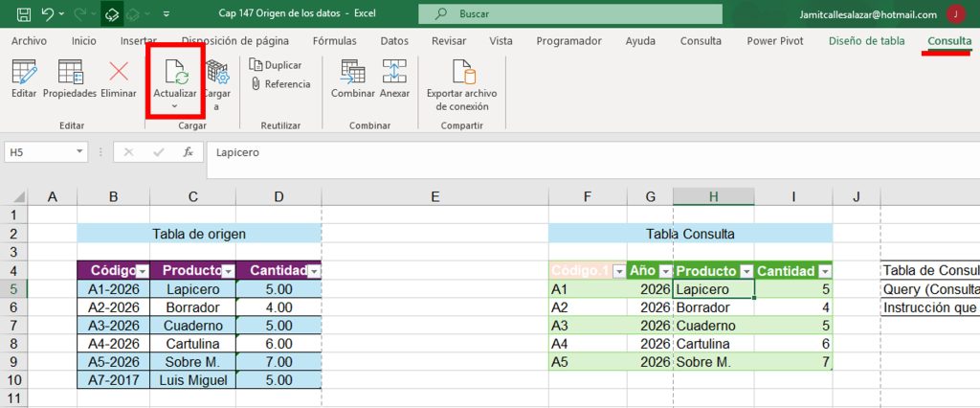The image size is (980, 408).
Task: Open Cantidad filter dropdown in Tabla Consulta
Action: pos(825,271)
